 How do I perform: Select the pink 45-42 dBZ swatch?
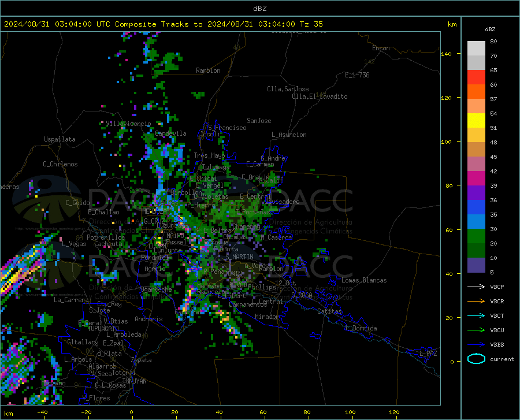pos(476,164)
